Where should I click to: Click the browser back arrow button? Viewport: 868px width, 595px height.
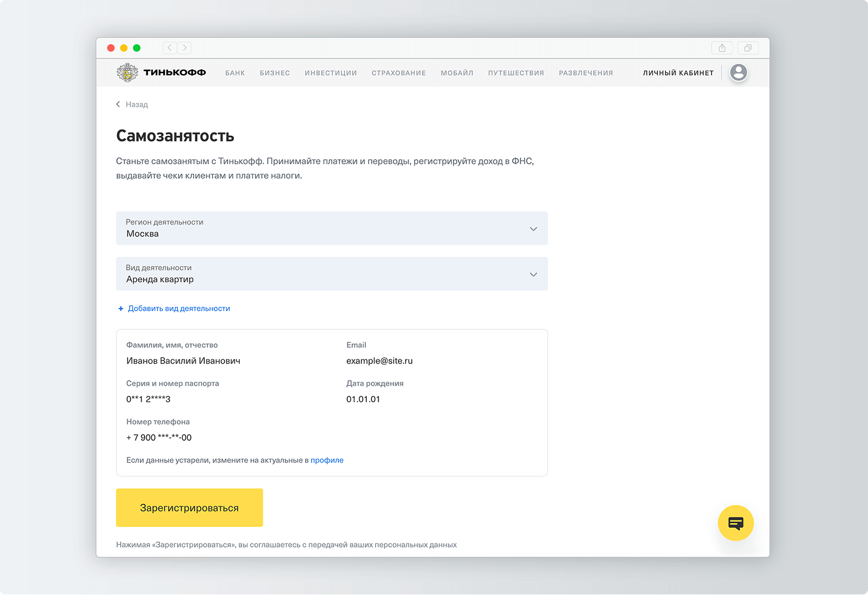[170, 48]
